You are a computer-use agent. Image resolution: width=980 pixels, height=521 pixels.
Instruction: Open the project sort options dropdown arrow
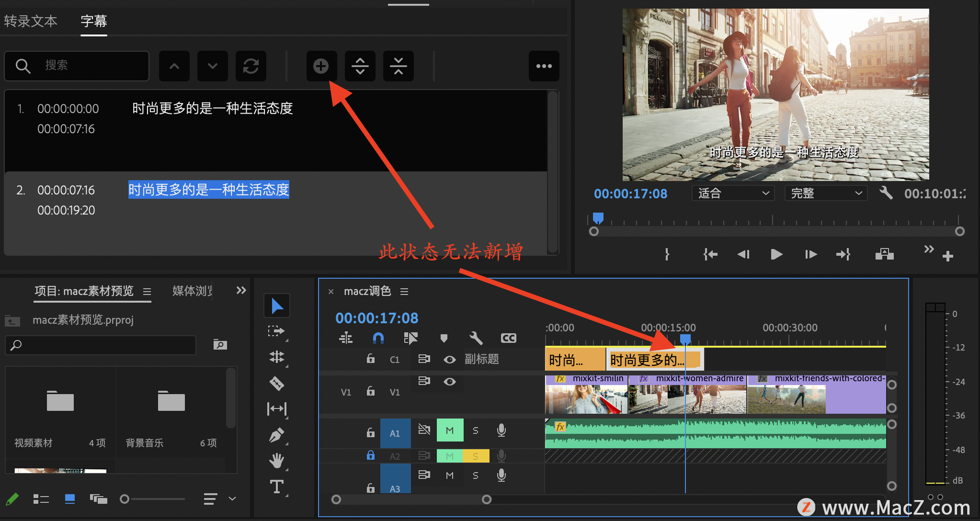click(232, 499)
